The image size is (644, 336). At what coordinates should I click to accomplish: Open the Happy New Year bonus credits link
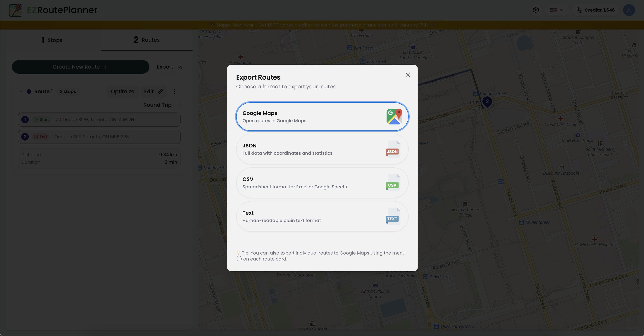[x=322, y=25]
